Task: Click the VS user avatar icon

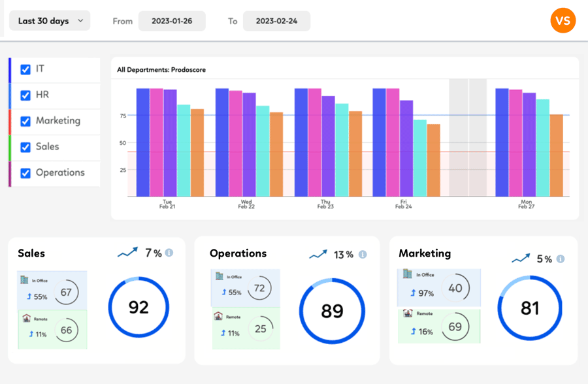Action: pyautogui.click(x=563, y=21)
